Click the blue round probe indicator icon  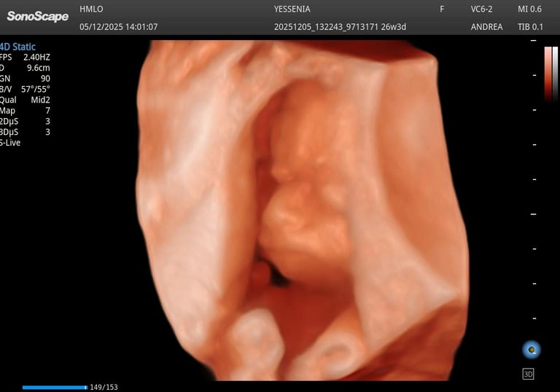[x=532, y=350]
